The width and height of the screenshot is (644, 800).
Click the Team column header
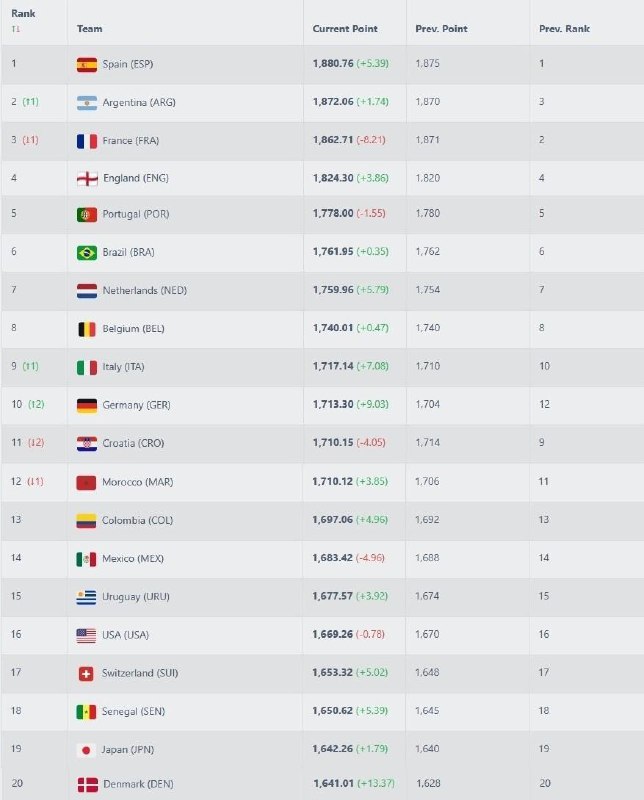coord(90,29)
